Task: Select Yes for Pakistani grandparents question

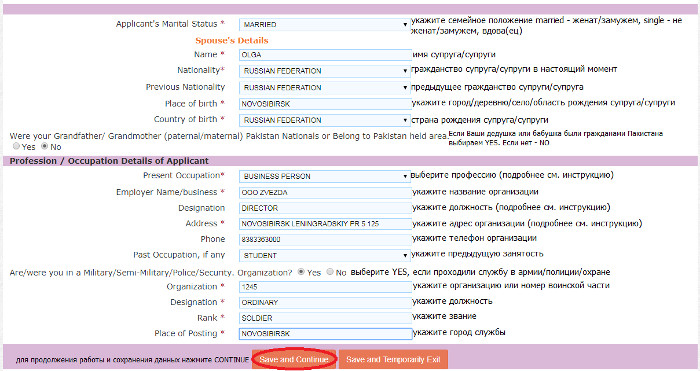Action: (x=17, y=146)
